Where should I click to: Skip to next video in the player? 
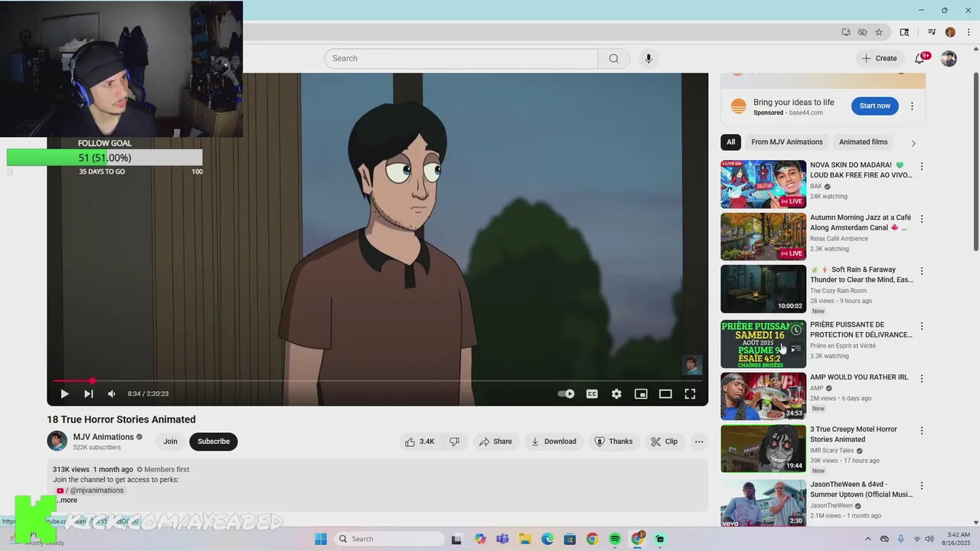[88, 393]
